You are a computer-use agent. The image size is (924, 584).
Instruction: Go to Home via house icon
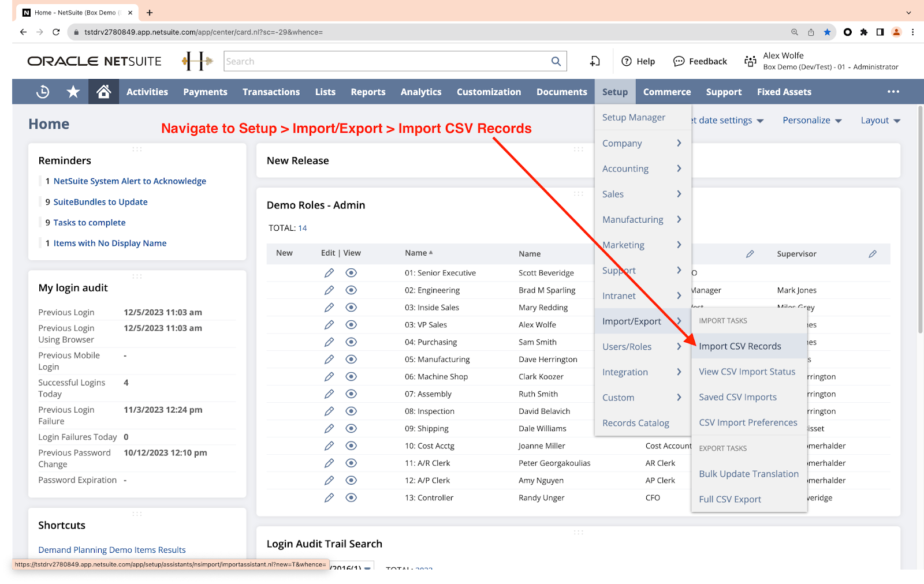click(x=103, y=92)
